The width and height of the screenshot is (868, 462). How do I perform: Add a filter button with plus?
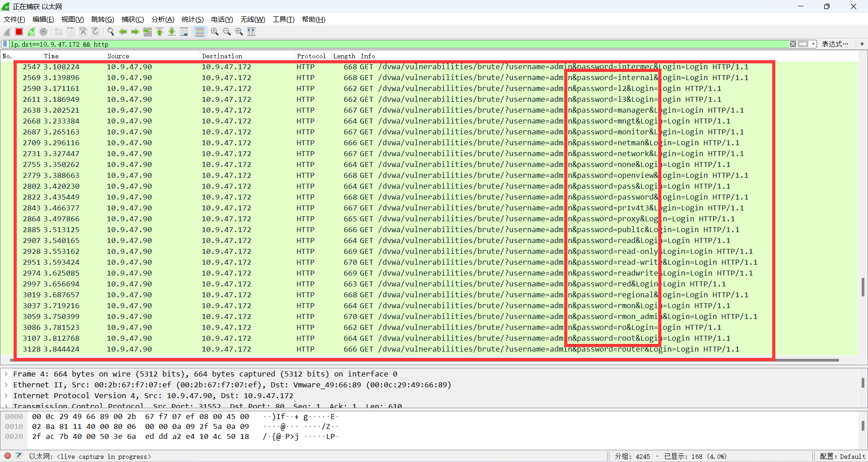(862, 44)
